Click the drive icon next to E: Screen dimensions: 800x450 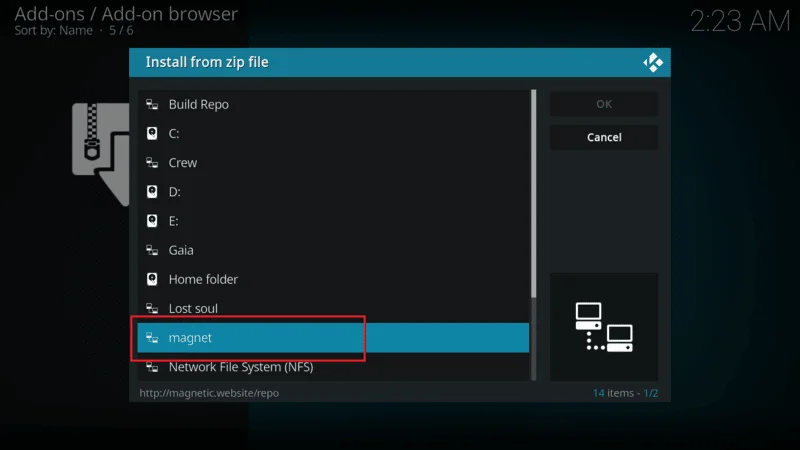coord(152,220)
